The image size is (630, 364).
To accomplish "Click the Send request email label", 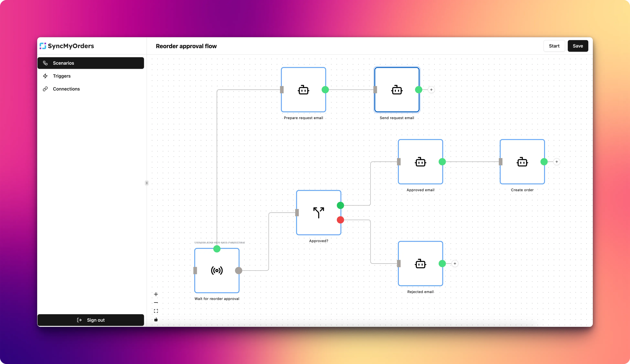I will [x=397, y=118].
